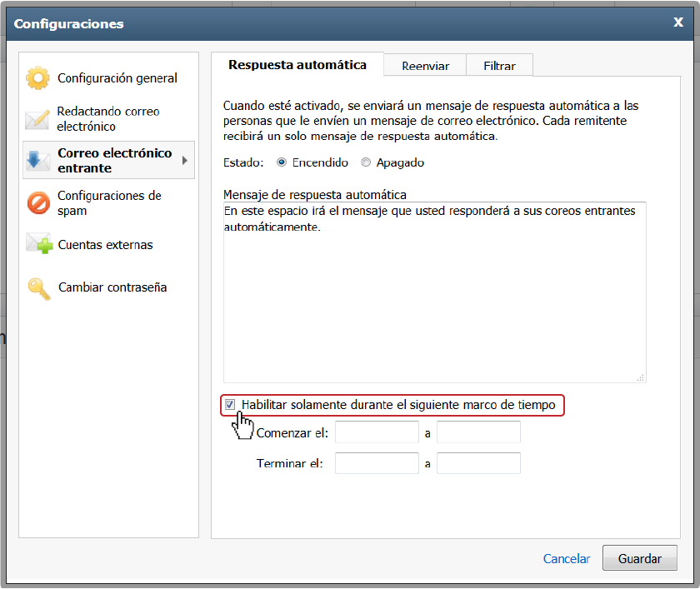The width and height of the screenshot is (700, 589).
Task: Click the Terminar el time field
Action: pyautogui.click(x=478, y=462)
